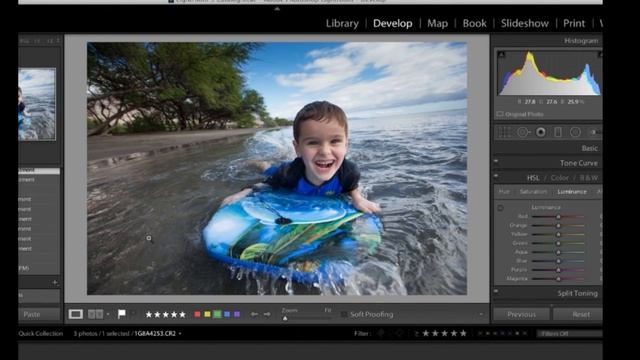
Task: Open the Filters Off dropdown
Action: coord(570,333)
